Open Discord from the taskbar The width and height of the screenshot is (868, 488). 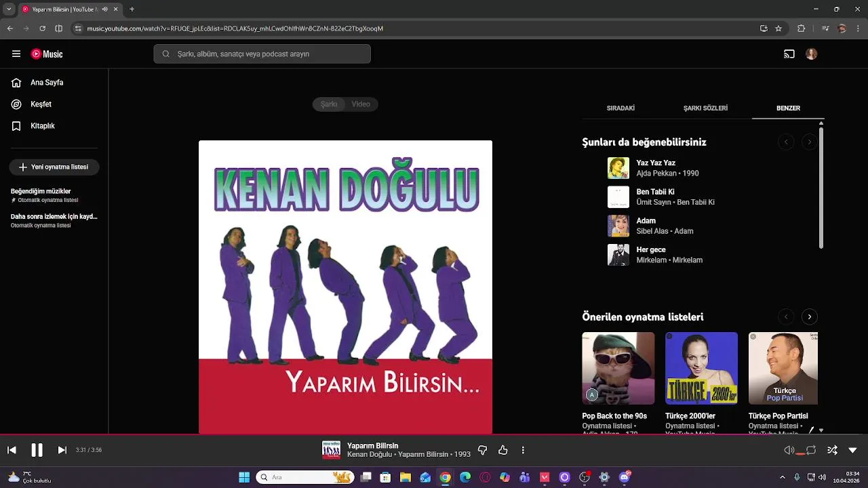(x=625, y=477)
